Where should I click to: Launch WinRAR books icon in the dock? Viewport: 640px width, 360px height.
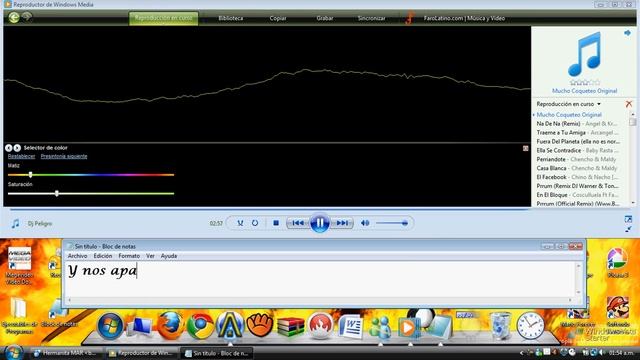[x=291, y=327]
